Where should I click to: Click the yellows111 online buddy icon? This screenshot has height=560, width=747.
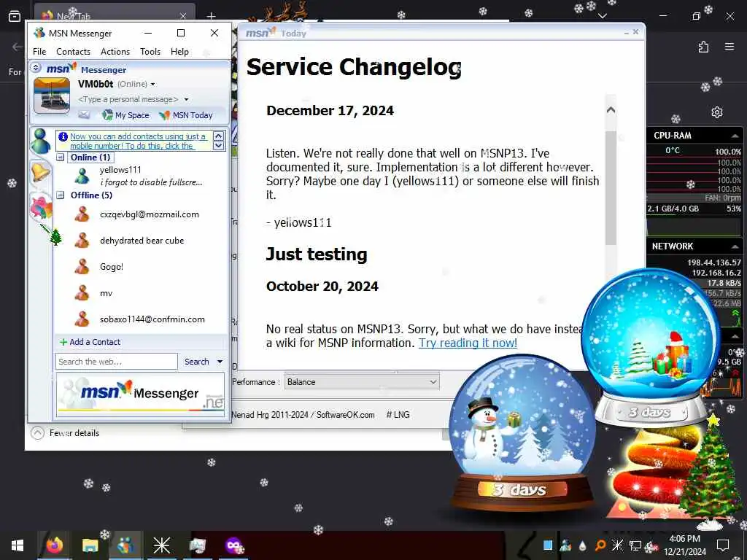pyautogui.click(x=82, y=176)
